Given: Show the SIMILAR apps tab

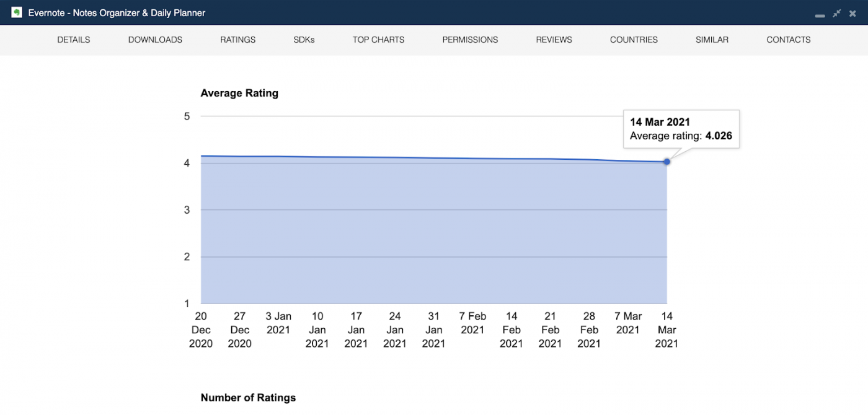Looking at the screenshot, I should 712,40.
